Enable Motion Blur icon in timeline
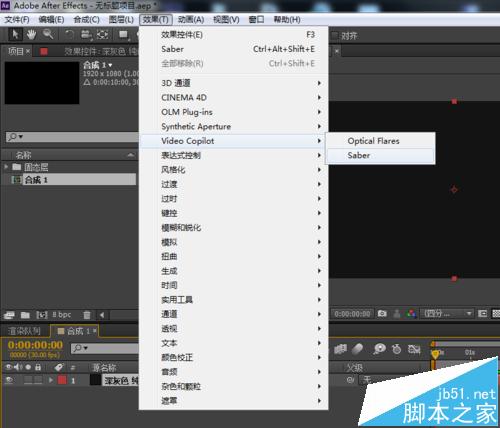 tap(357, 349)
